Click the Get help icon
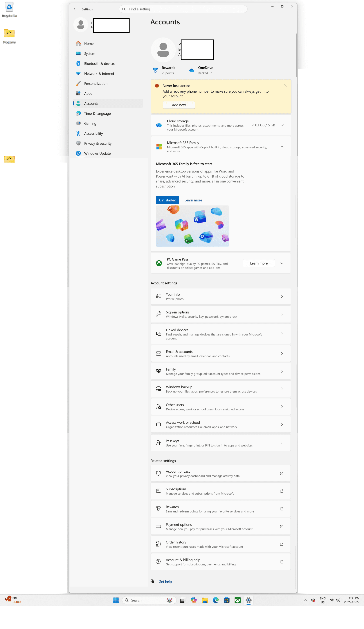The image size is (364, 629). point(153,582)
